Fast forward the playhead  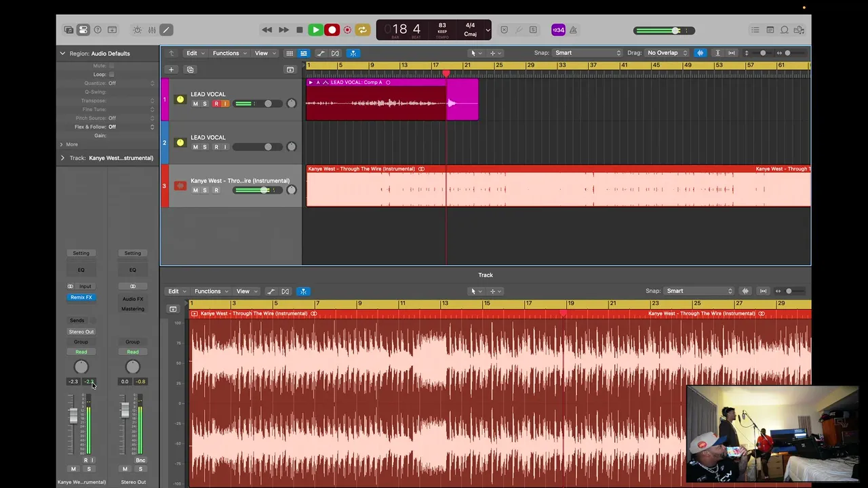[283, 30]
